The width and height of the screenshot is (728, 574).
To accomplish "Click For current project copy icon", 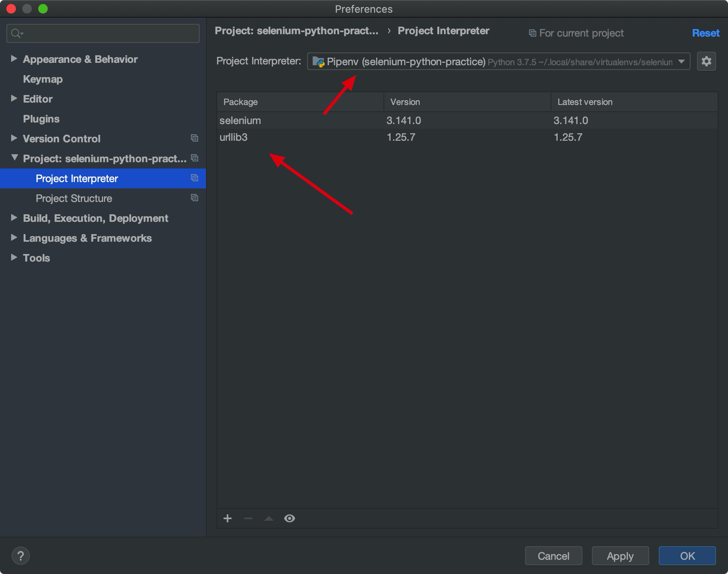I will pyautogui.click(x=532, y=33).
